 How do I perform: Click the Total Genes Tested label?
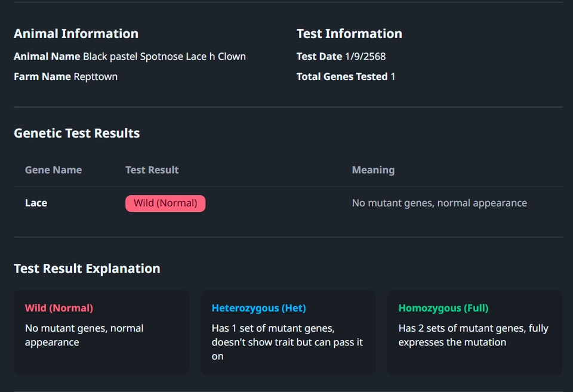tap(342, 77)
